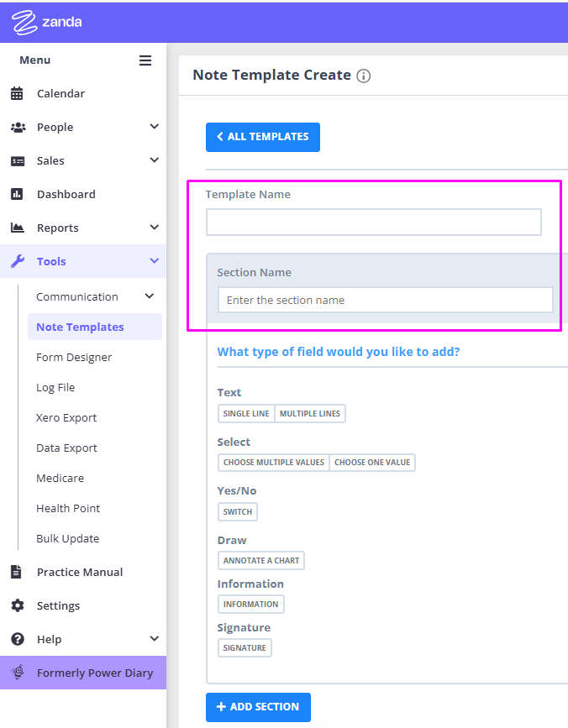568x728 pixels.
Task: Focus the Section Name text box
Action: [x=385, y=300]
